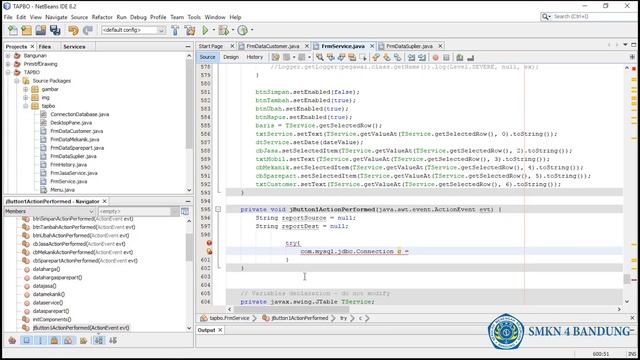
Task: Switch to the Services tab
Action: [74, 47]
